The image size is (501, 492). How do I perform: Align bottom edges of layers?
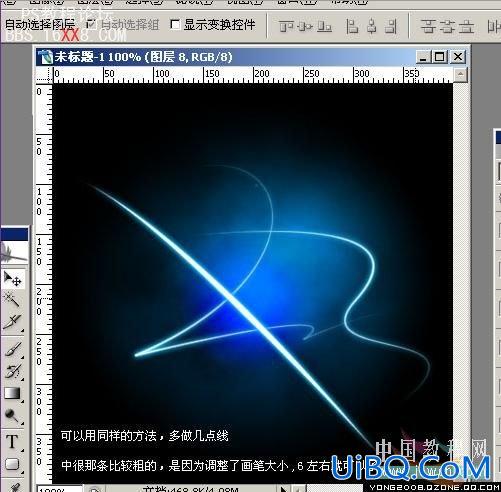[324, 26]
